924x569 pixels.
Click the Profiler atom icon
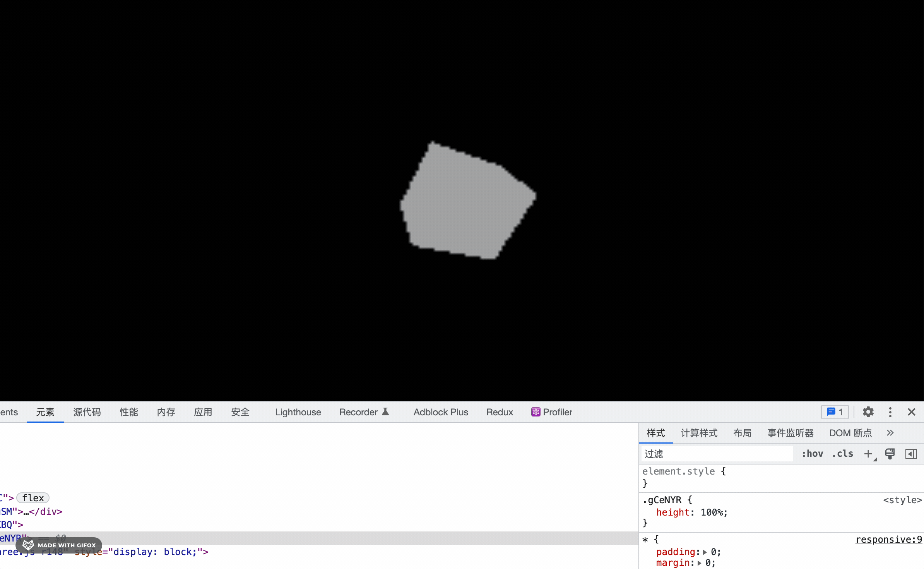click(x=535, y=411)
